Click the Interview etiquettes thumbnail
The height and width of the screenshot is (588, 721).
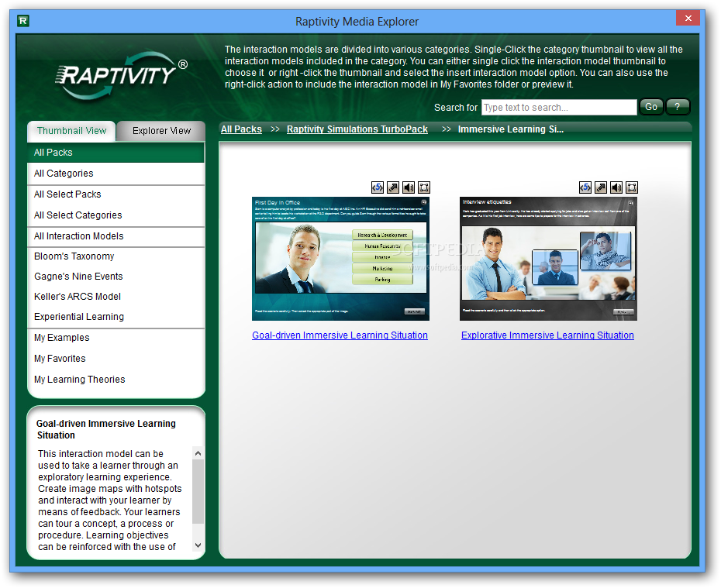click(549, 259)
